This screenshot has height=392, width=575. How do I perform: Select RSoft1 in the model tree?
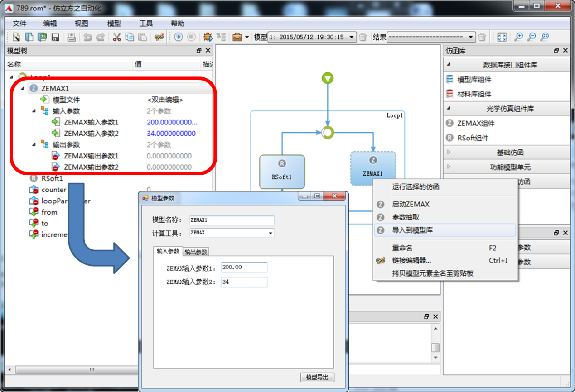click(x=52, y=178)
